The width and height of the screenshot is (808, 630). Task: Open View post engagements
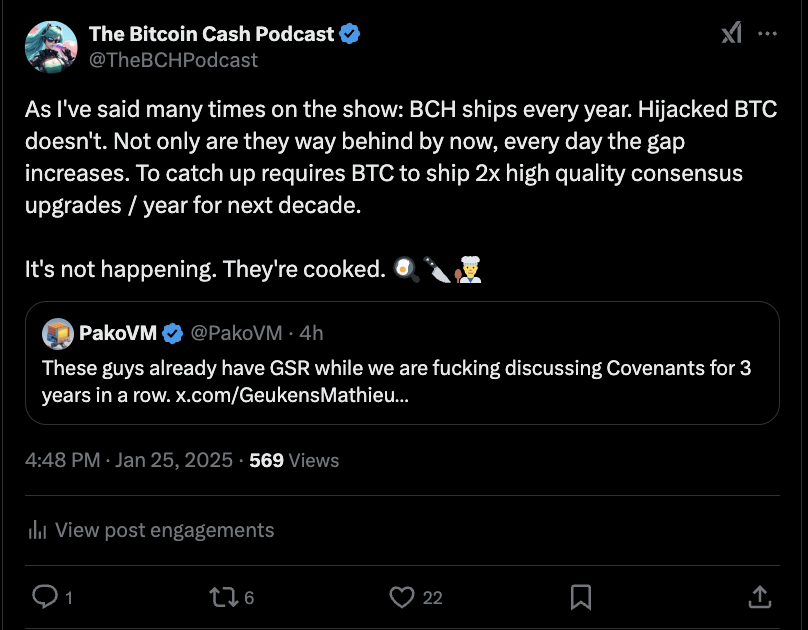tap(164, 530)
